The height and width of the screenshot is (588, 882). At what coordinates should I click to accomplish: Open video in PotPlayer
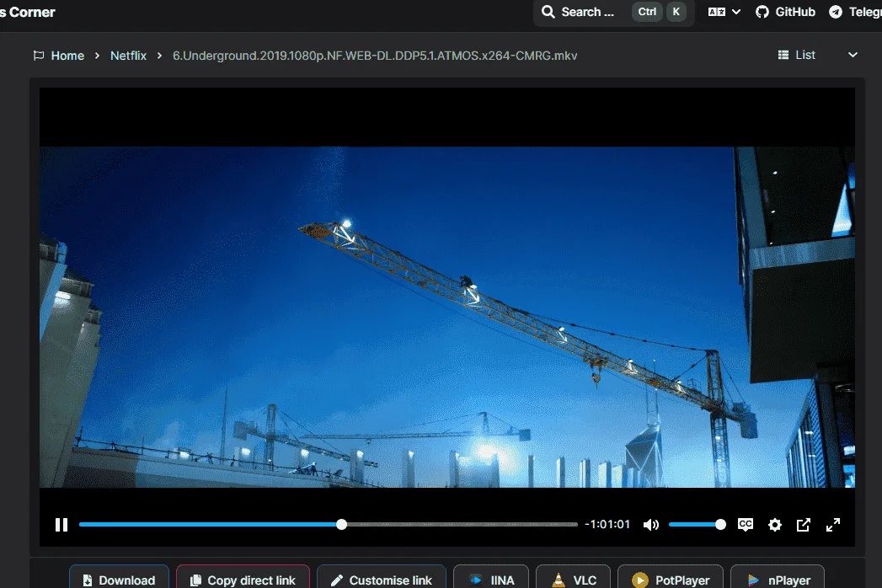[671, 578]
